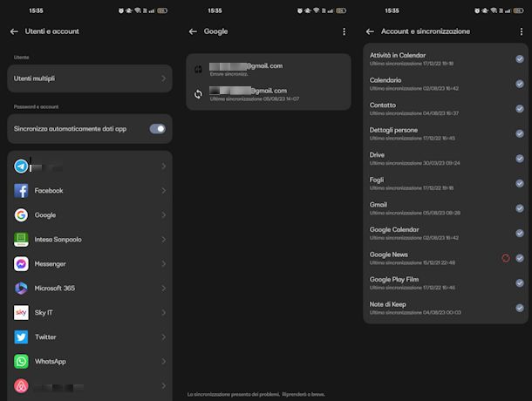Go back from the Google accounts screen
Screen dimensions: 532x401
pyautogui.click(x=193, y=31)
